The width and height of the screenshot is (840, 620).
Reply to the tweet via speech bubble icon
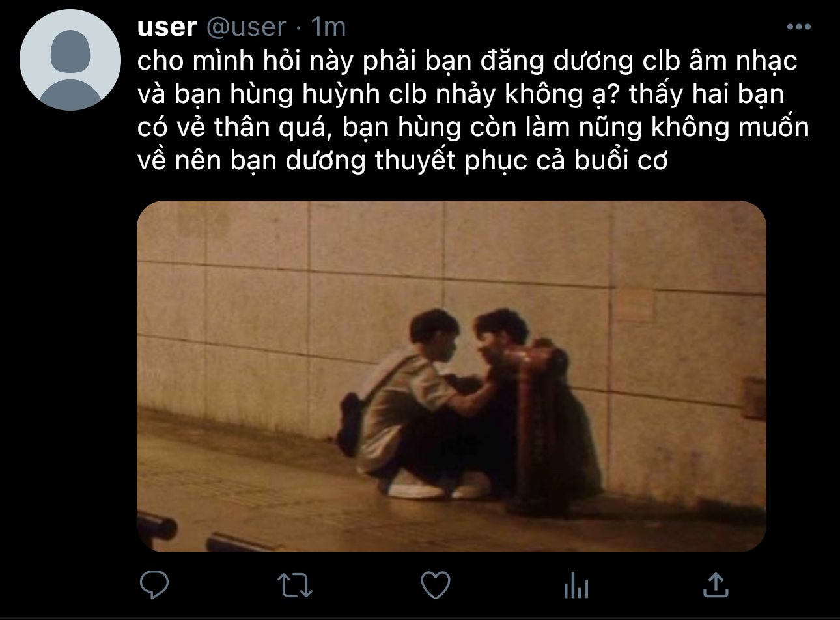(155, 584)
